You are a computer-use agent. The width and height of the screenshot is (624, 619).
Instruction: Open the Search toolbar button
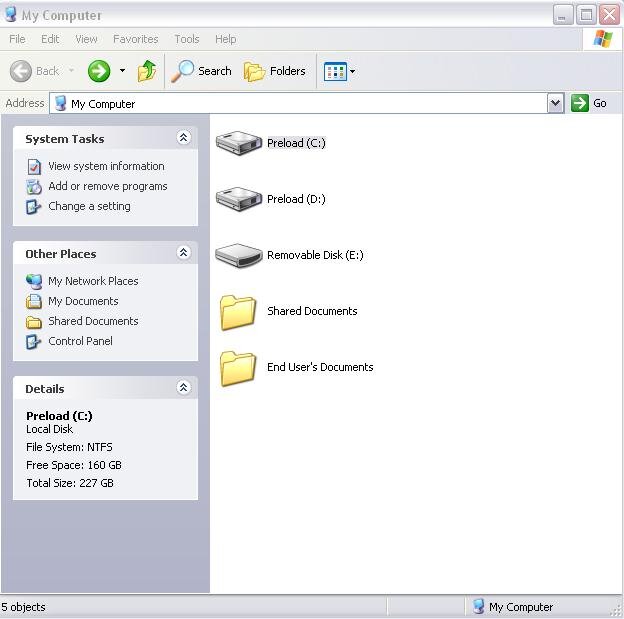(202, 71)
